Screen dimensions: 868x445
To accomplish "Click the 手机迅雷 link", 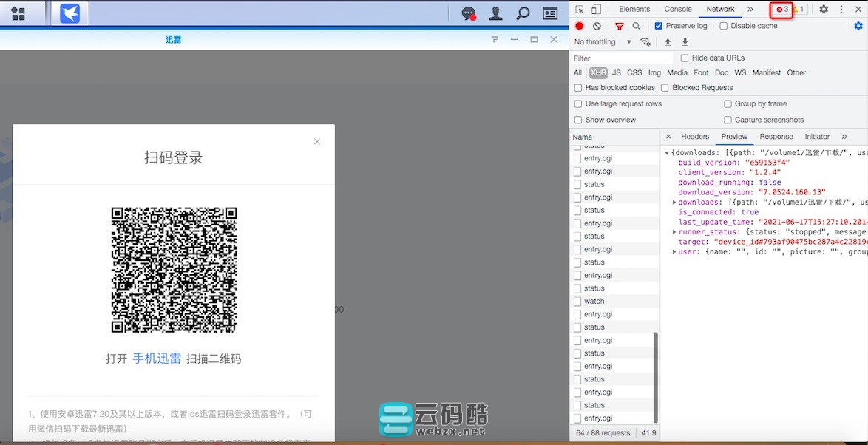I will coord(157,359).
